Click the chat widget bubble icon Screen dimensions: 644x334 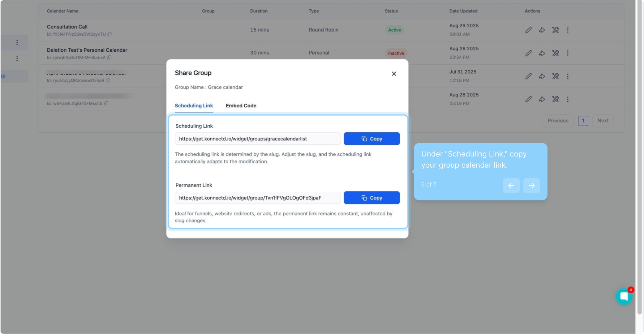[x=624, y=297]
